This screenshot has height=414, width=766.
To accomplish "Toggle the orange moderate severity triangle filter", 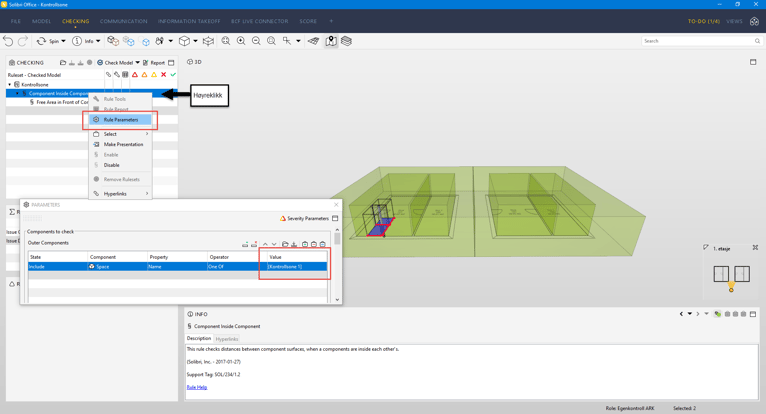I will [144, 75].
